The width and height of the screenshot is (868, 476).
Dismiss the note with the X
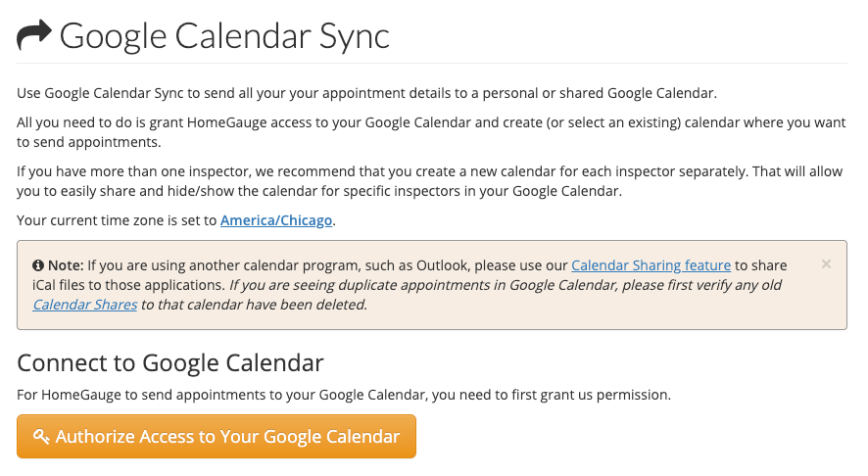pos(826,264)
